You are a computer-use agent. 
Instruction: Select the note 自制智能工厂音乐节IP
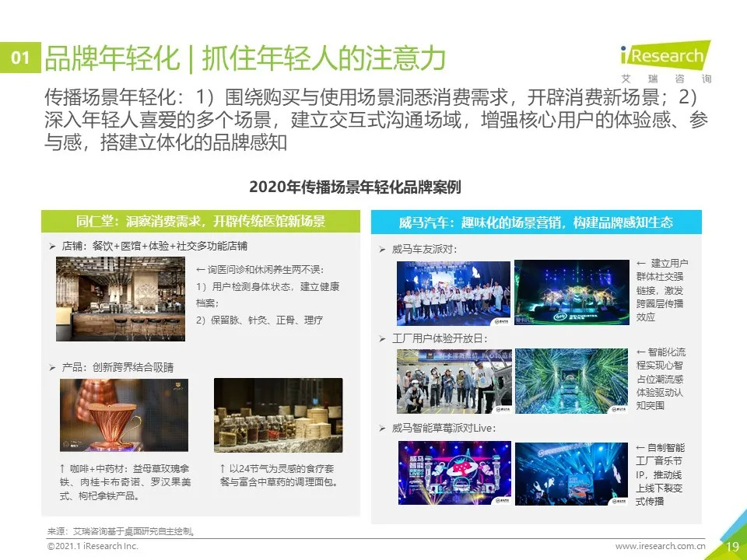click(660, 474)
